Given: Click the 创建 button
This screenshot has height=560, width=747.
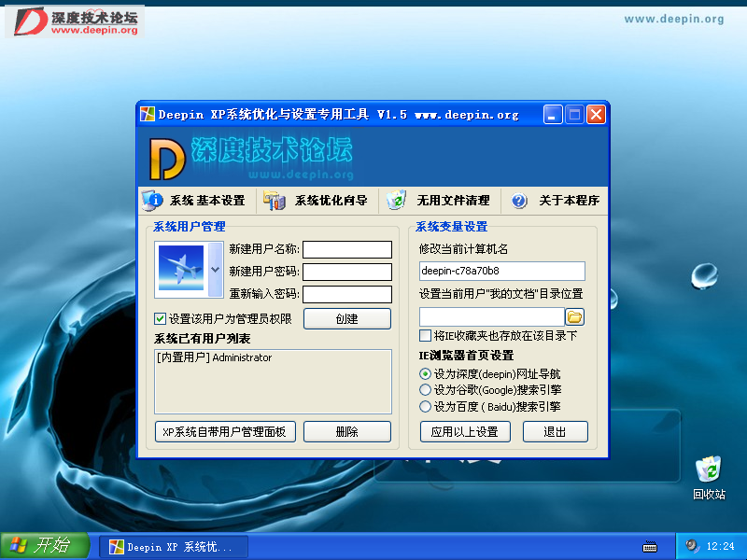Looking at the screenshot, I should coord(347,318).
